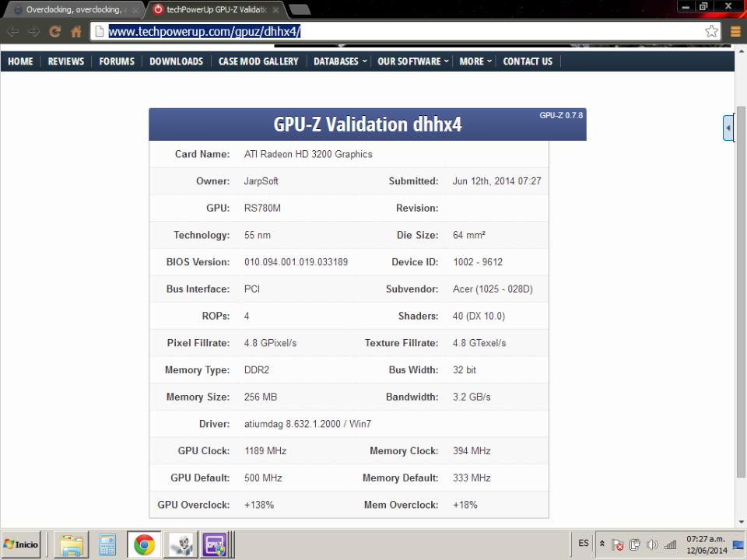Open the Calculator taskbar icon
747x560 pixels.
pos(107,544)
